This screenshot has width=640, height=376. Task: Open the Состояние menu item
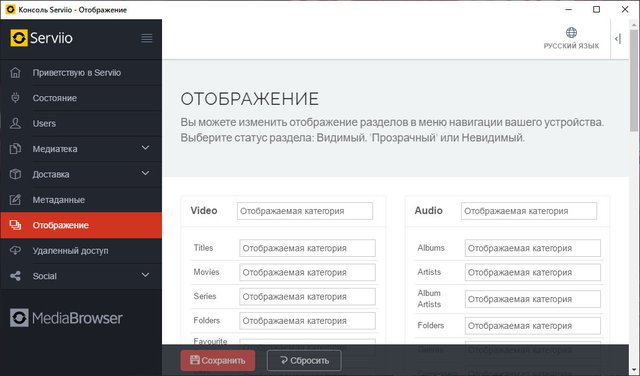click(81, 98)
